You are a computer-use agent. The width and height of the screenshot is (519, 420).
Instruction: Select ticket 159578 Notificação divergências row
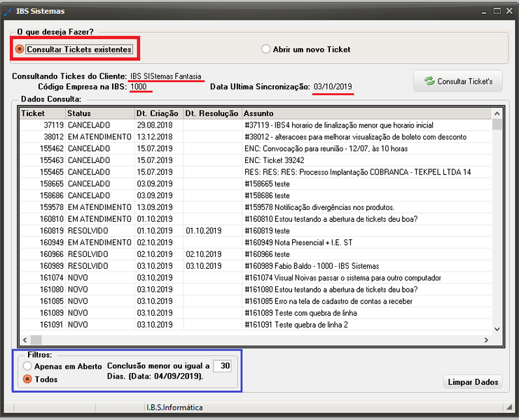[x=256, y=207]
